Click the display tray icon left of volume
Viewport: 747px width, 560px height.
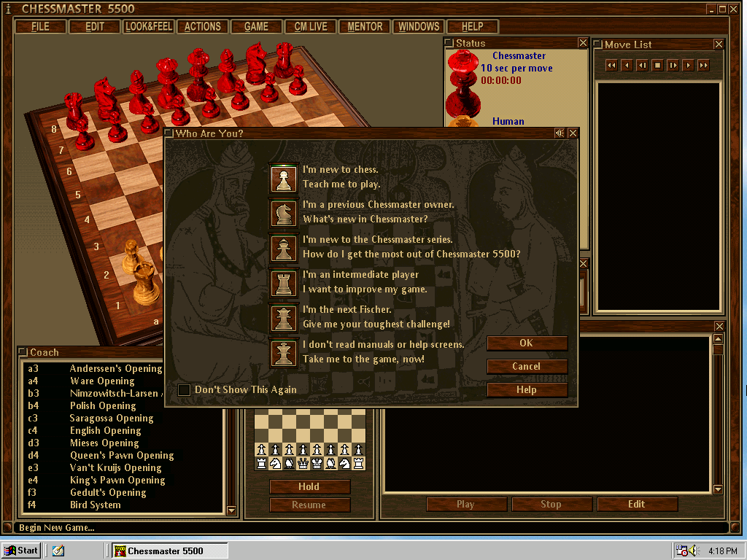[682, 551]
